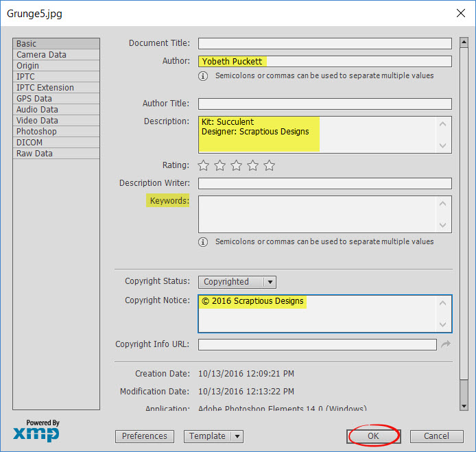
Task: Open the Preferences button
Action: (x=145, y=436)
